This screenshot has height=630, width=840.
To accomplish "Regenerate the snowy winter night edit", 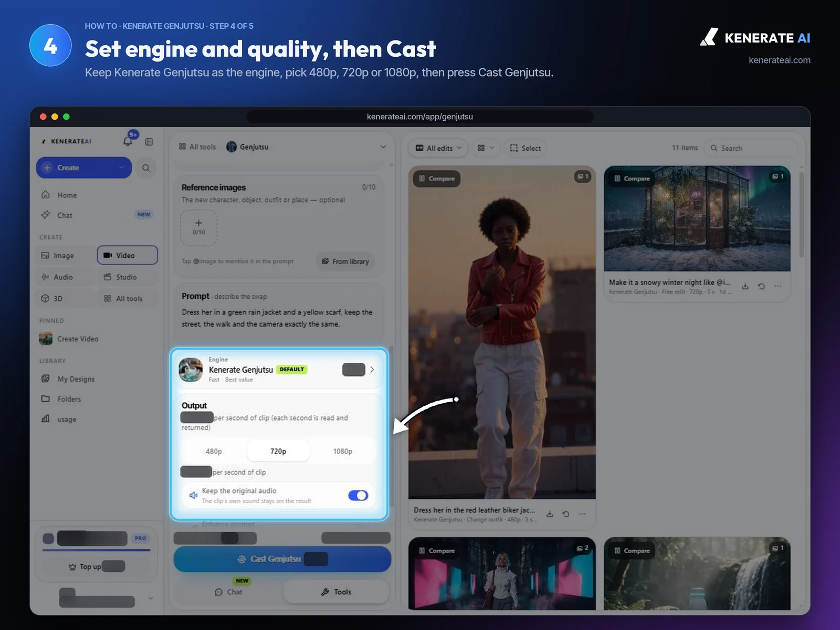I will 761,286.
